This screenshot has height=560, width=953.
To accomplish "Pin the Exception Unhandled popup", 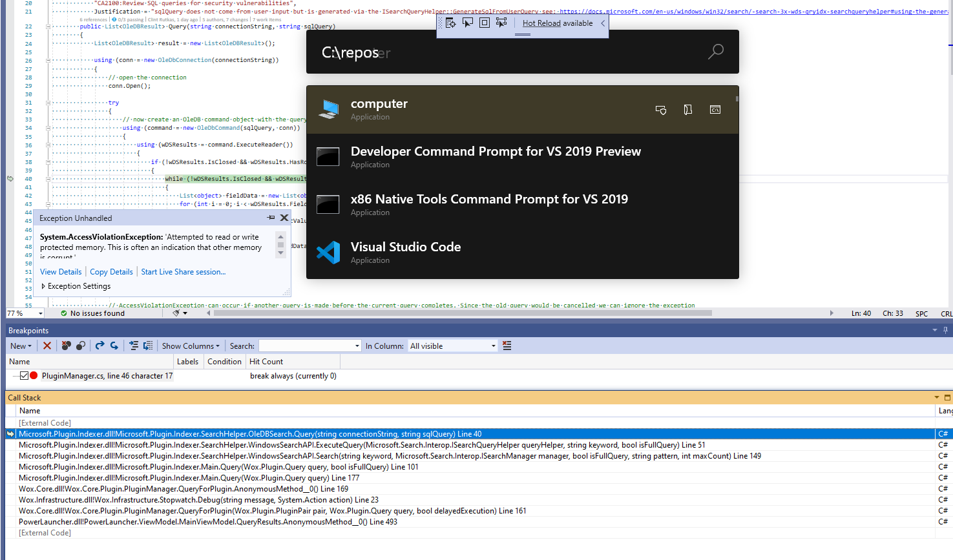I will click(x=271, y=218).
